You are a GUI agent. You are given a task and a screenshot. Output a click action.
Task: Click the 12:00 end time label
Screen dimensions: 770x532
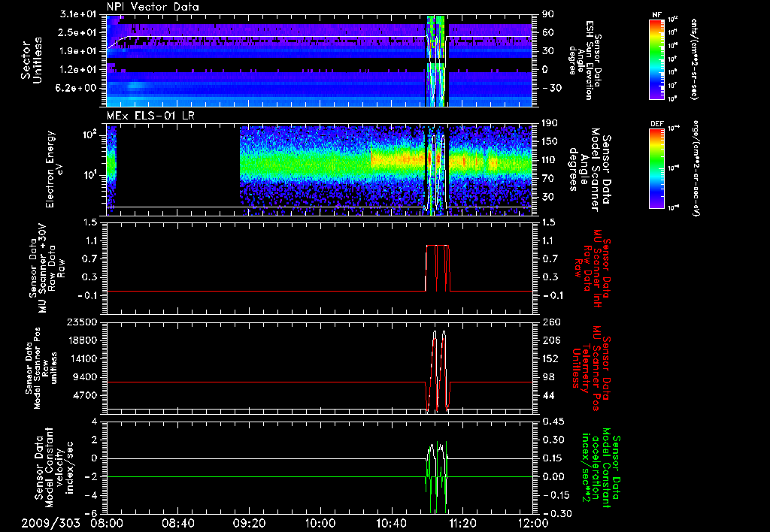pyautogui.click(x=532, y=522)
